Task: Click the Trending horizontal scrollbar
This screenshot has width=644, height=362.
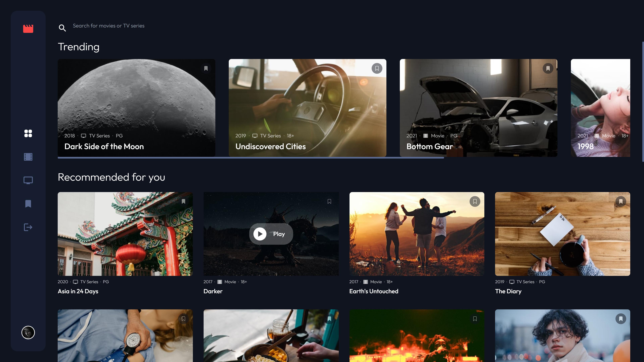Action: 251,158
